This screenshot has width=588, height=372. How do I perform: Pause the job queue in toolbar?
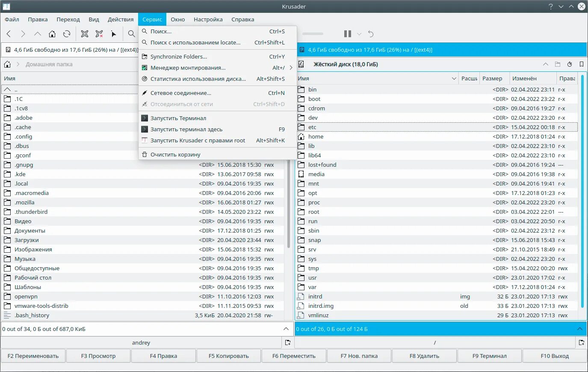(x=348, y=34)
